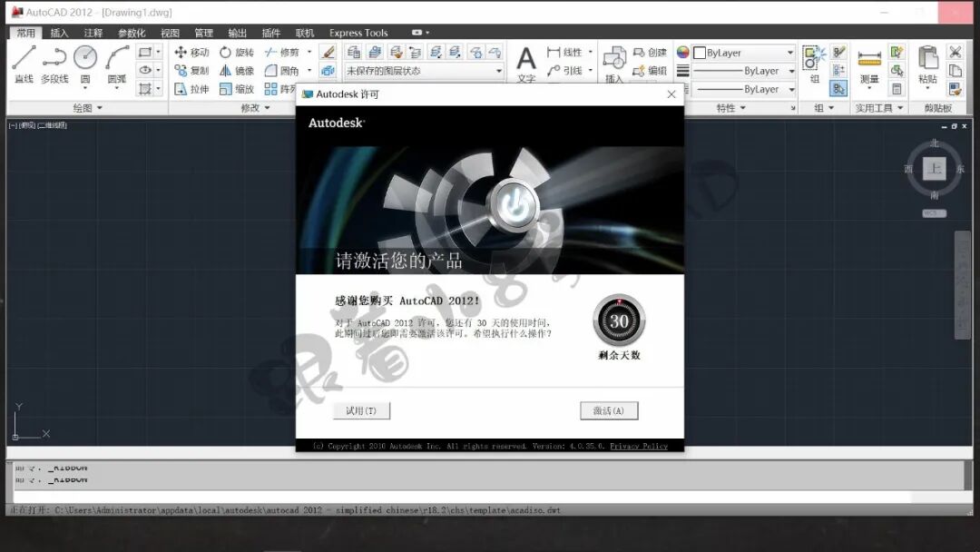This screenshot has height=552, width=980.
Task: Open the 输出 ribbon tab
Action: (x=238, y=33)
